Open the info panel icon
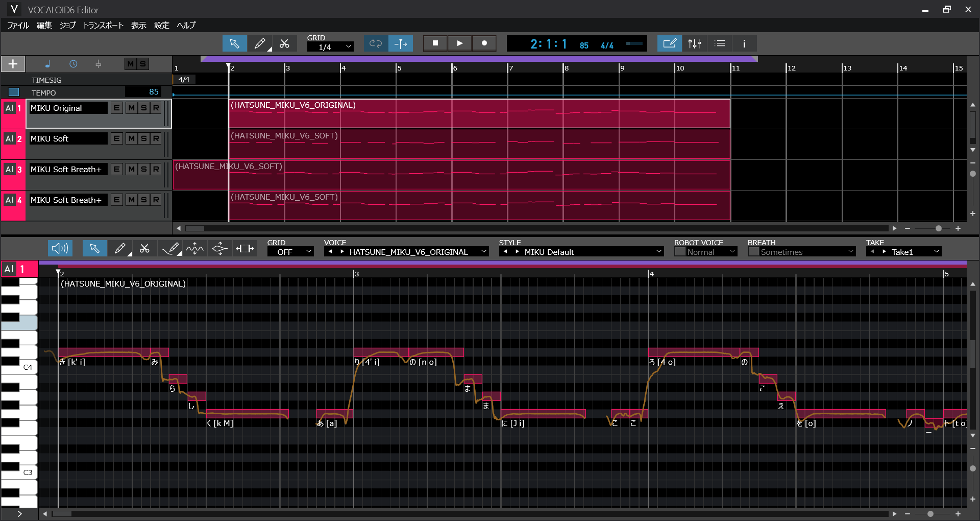 point(744,43)
